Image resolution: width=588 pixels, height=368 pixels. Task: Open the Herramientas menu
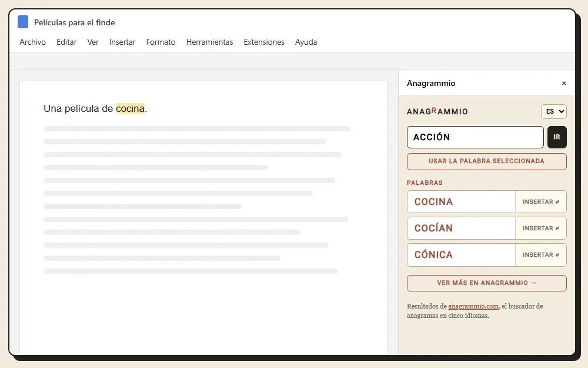point(210,42)
